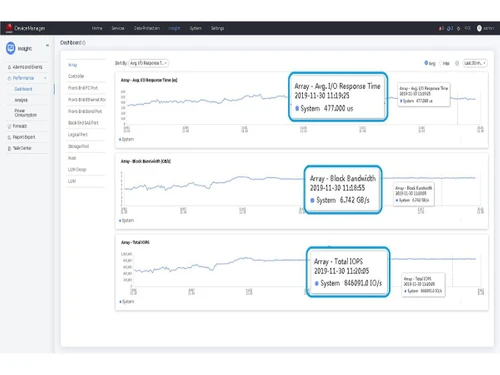
Task: Go to Alarms and Events
Action: point(27,67)
